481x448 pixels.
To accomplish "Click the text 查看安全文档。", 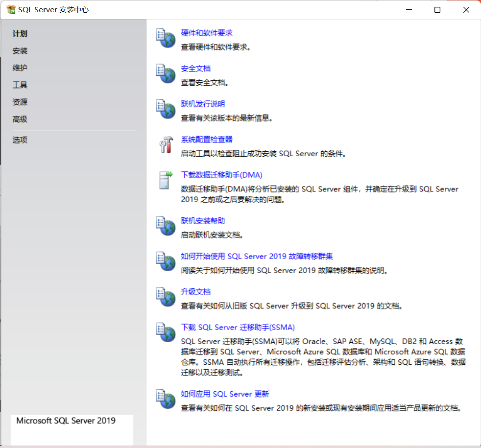I will pyautogui.click(x=205, y=83).
